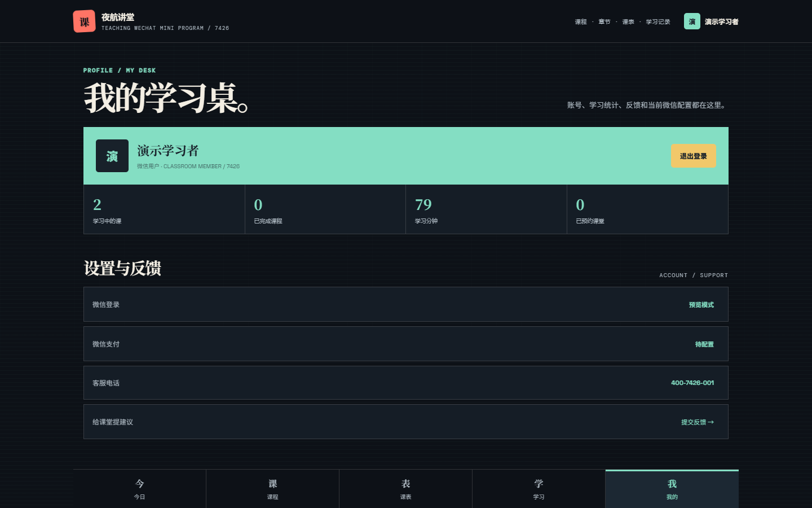Click the PROFILE / MY DESK breadcrumb text
Viewport: 812px width, 508px height.
tap(120, 71)
